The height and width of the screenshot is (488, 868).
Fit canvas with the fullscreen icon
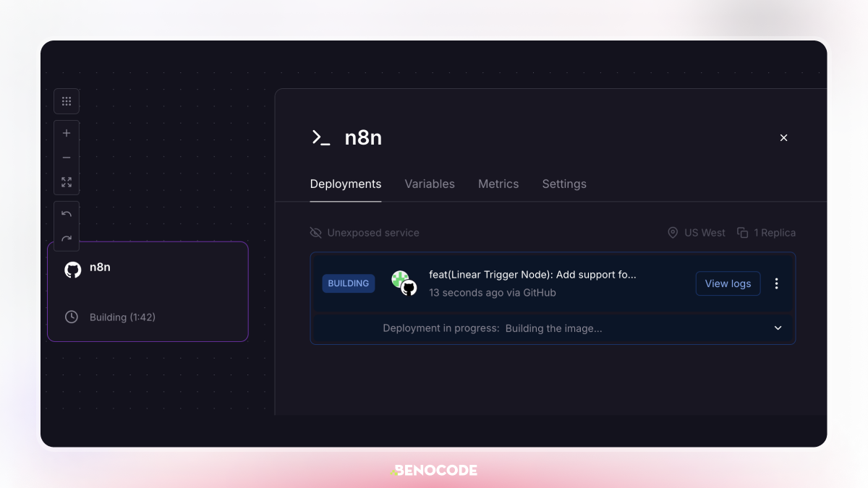tap(67, 182)
